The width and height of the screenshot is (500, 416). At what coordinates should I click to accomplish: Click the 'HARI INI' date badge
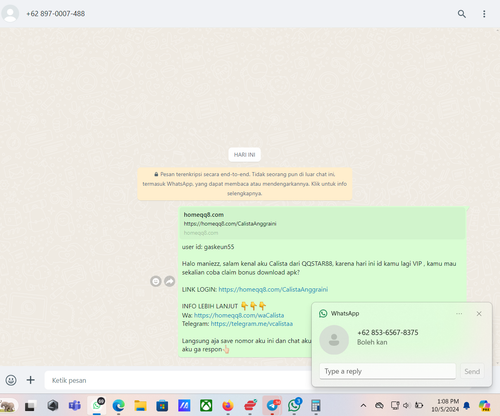click(x=244, y=155)
